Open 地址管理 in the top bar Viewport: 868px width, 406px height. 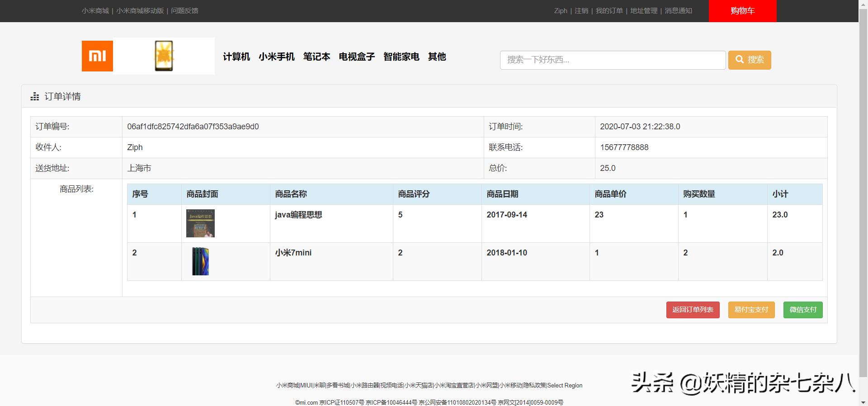644,11
